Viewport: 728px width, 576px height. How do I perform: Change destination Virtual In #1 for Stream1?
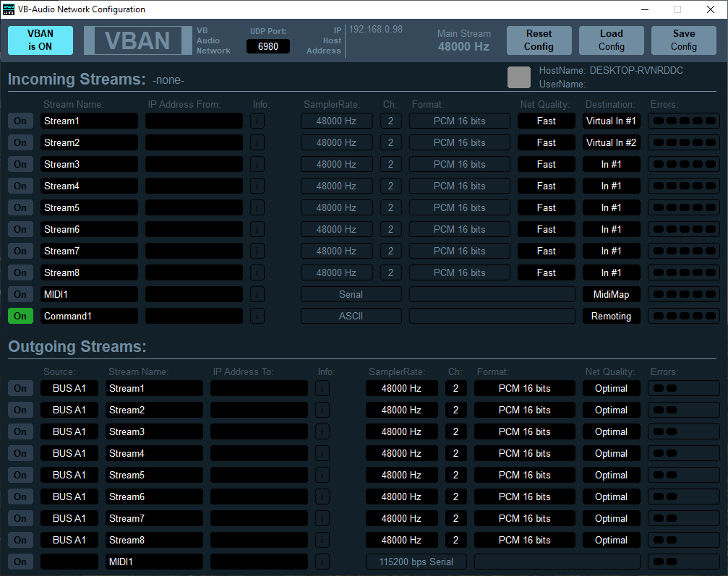[x=611, y=121]
